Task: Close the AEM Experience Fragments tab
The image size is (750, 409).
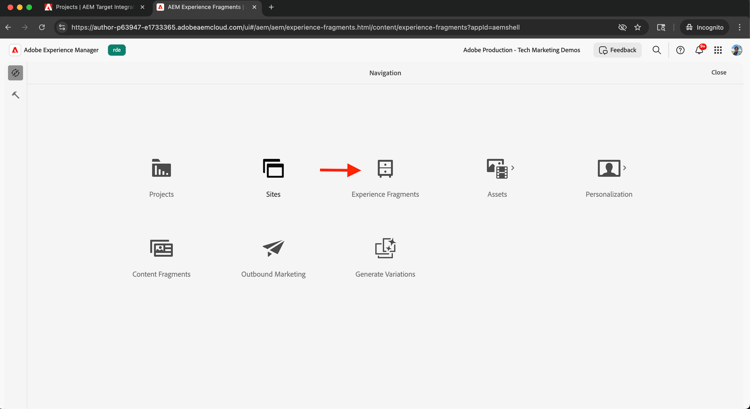Action: click(254, 7)
